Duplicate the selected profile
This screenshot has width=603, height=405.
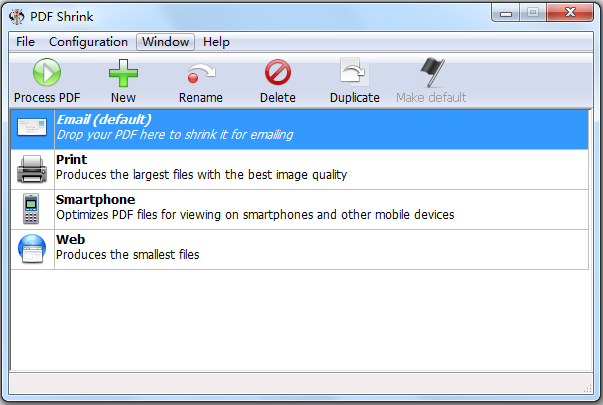point(354,73)
